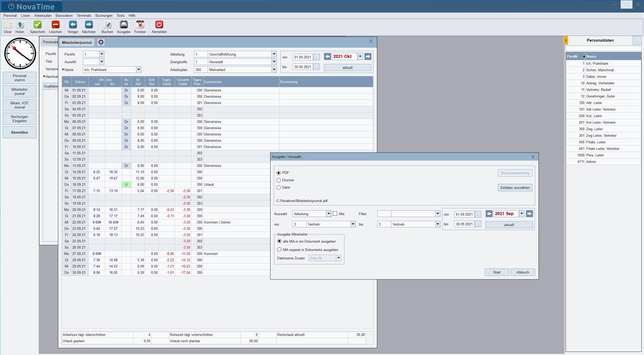The height and width of the screenshot is (355, 644).
Task: Open Mitarbeiterjournal settings gear icon
Action: point(101,42)
